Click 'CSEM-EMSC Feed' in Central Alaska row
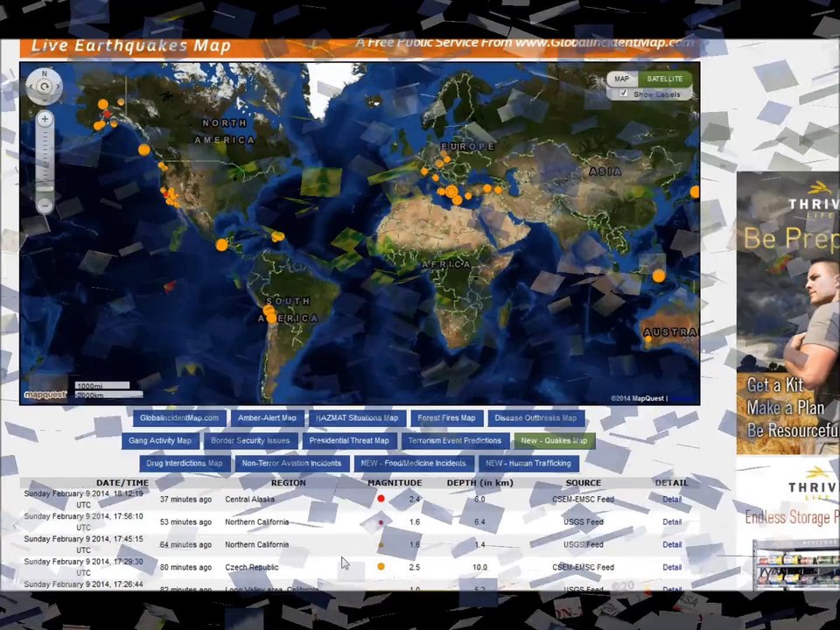The width and height of the screenshot is (840, 630). [583, 500]
